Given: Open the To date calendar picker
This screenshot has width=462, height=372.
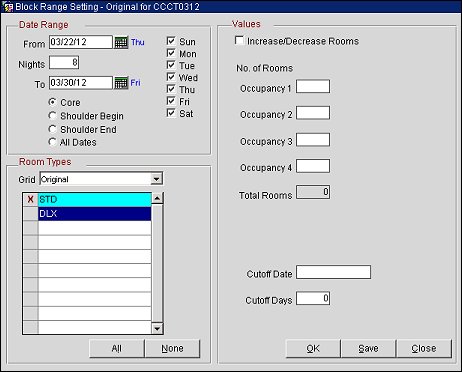Looking at the screenshot, I should [x=121, y=83].
